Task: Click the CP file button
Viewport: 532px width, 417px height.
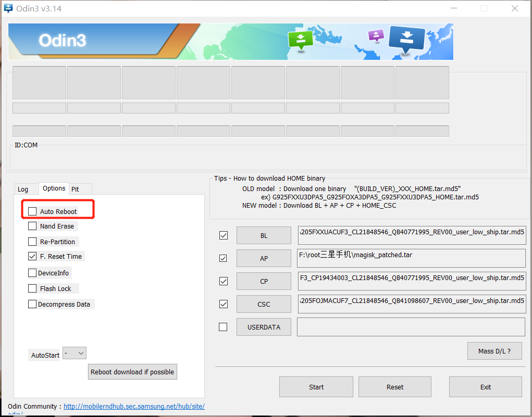Action: pos(264,281)
